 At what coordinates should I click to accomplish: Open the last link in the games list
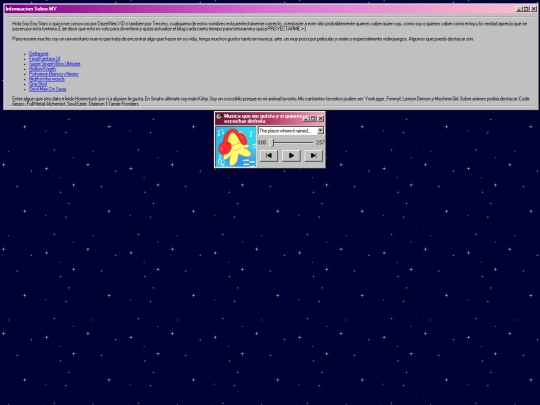[48, 89]
